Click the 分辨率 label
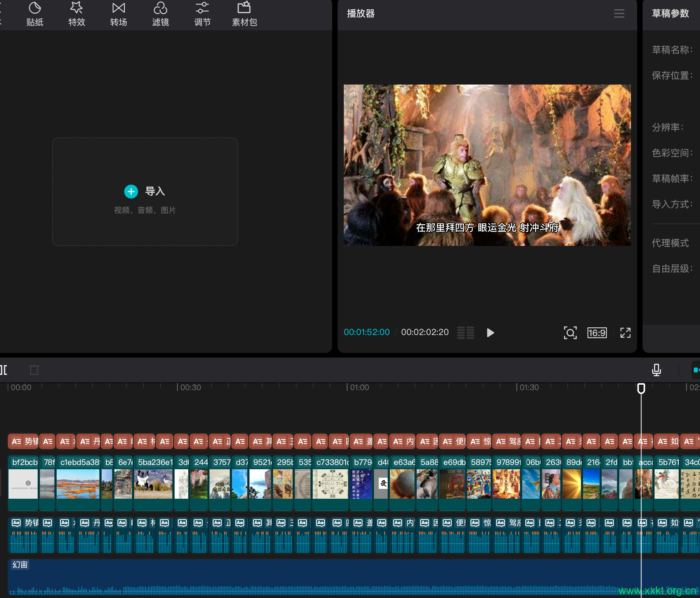This screenshot has height=598, width=700. (x=667, y=127)
